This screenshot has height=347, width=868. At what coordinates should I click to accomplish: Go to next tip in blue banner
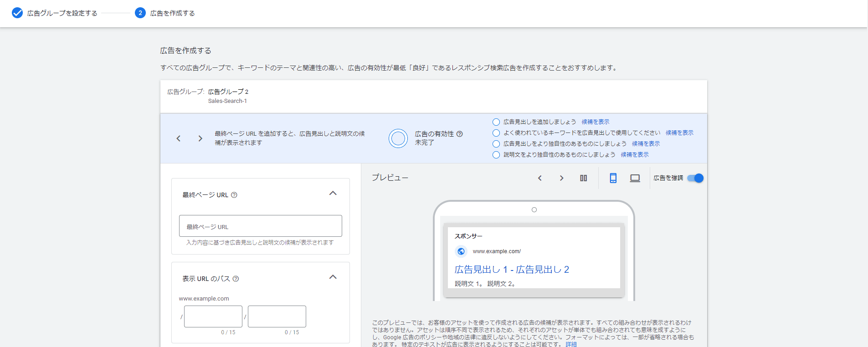(x=200, y=138)
